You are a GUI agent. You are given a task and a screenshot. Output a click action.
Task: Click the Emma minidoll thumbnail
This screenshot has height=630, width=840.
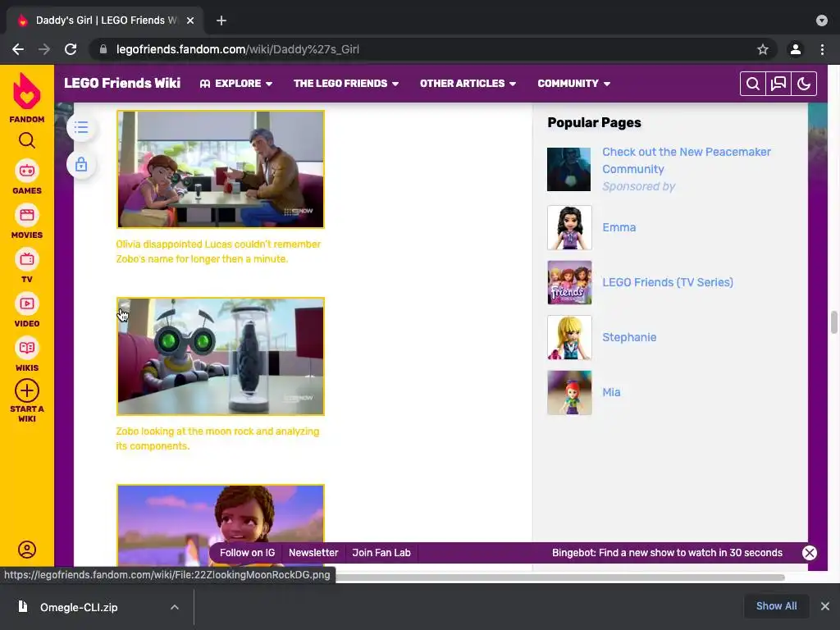click(x=569, y=228)
